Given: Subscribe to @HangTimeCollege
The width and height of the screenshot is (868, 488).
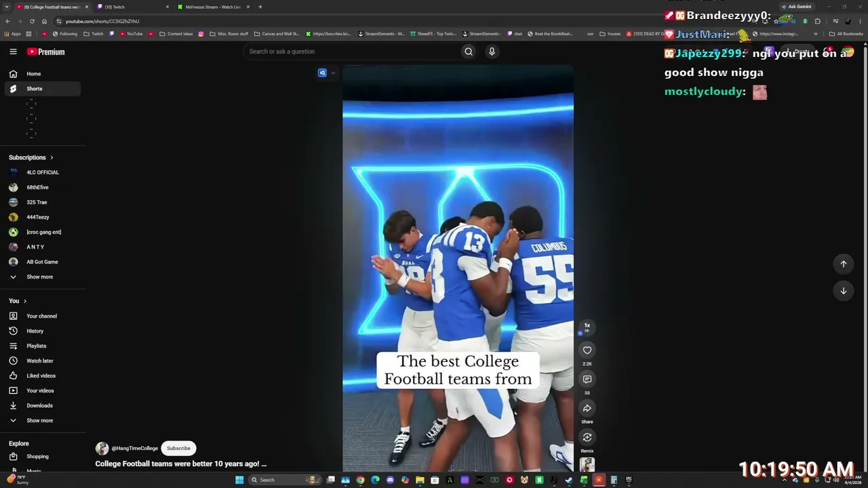Looking at the screenshot, I should [x=178, y=448].
